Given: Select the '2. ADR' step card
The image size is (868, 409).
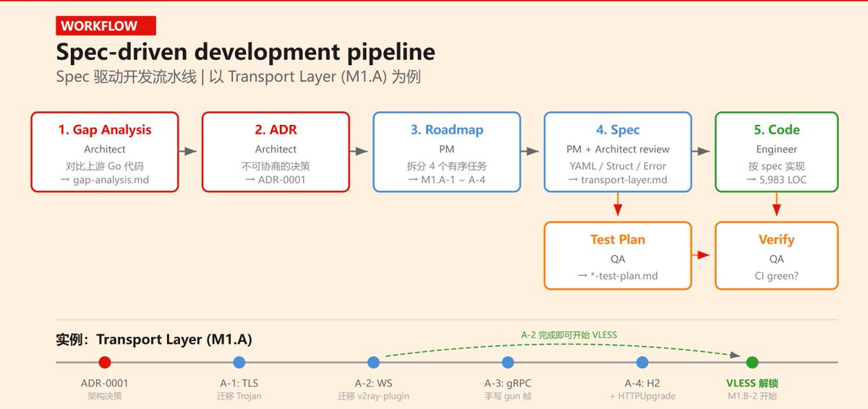Looking at the screenshot, I should click(x=276, y=152).
